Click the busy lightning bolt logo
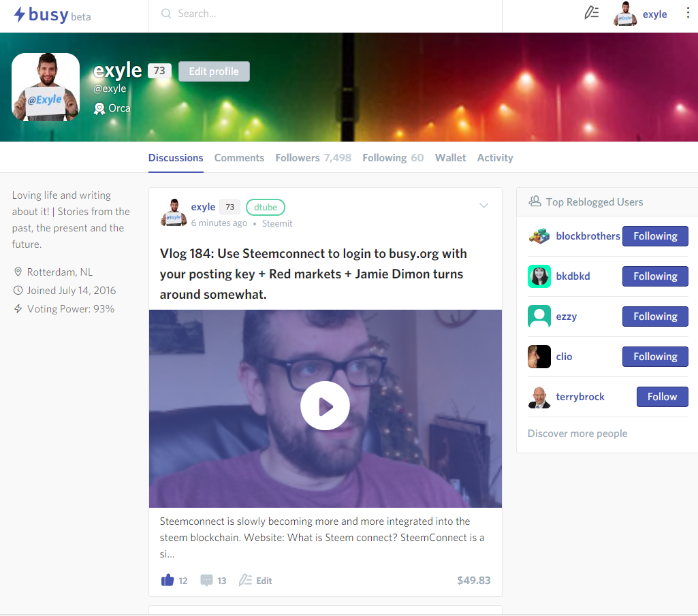698x616 pixels. [x=20, y=14]
